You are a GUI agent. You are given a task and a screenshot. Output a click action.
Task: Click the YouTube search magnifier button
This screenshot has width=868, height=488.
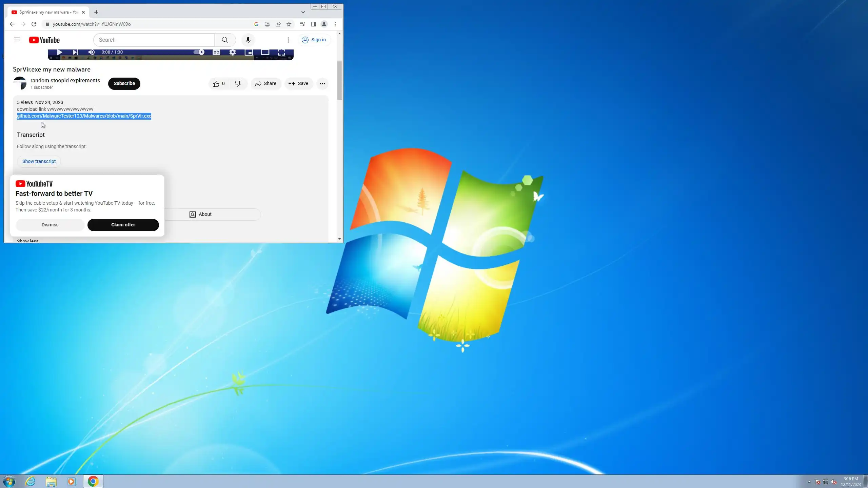click(225, 40)
